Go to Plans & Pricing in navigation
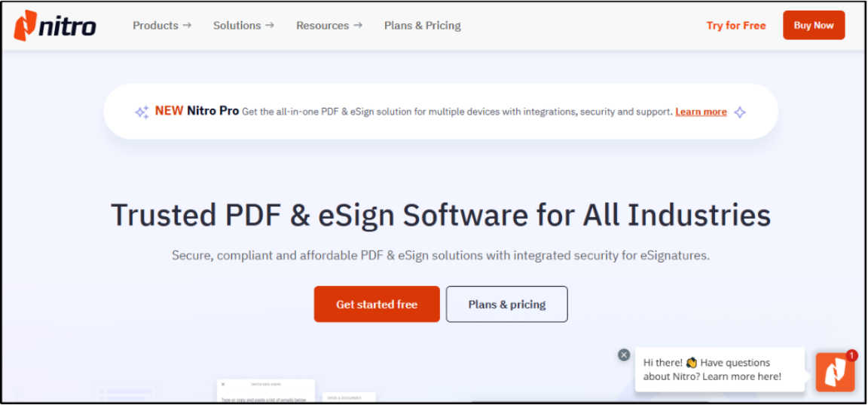Image resolution: width=868 pixels, height=405 pixels. [x=423, y=26]
